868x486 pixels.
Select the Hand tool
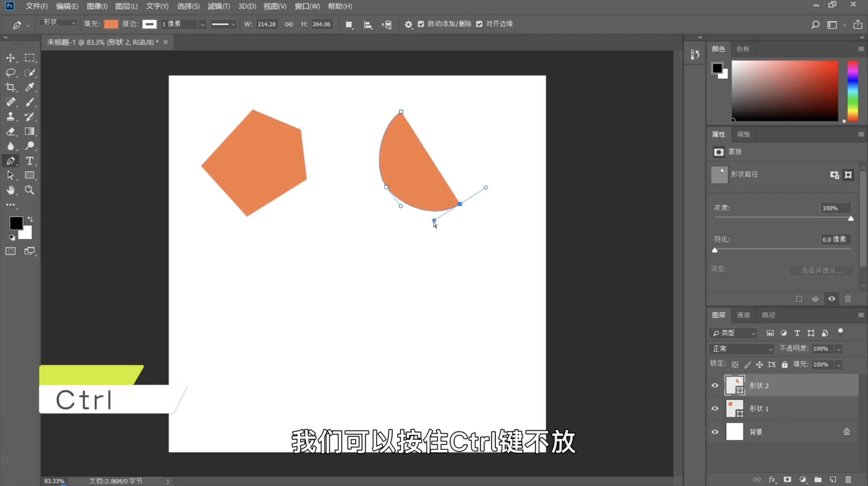11,190
